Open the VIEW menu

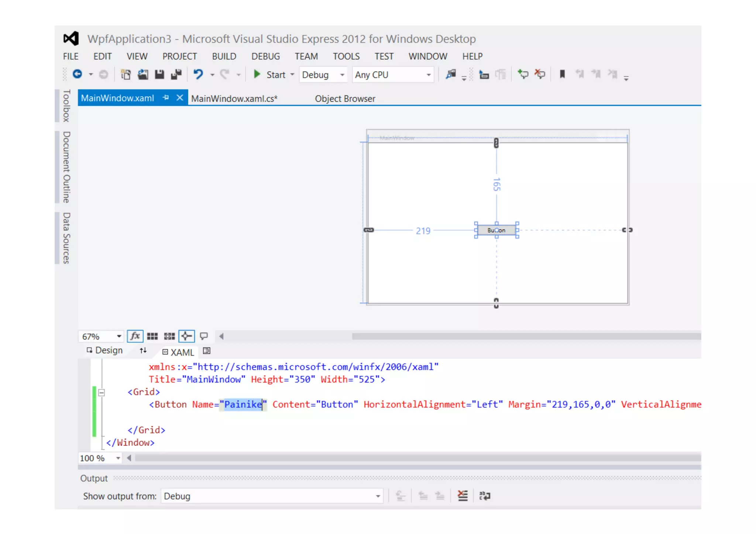(x=137, y=56)
